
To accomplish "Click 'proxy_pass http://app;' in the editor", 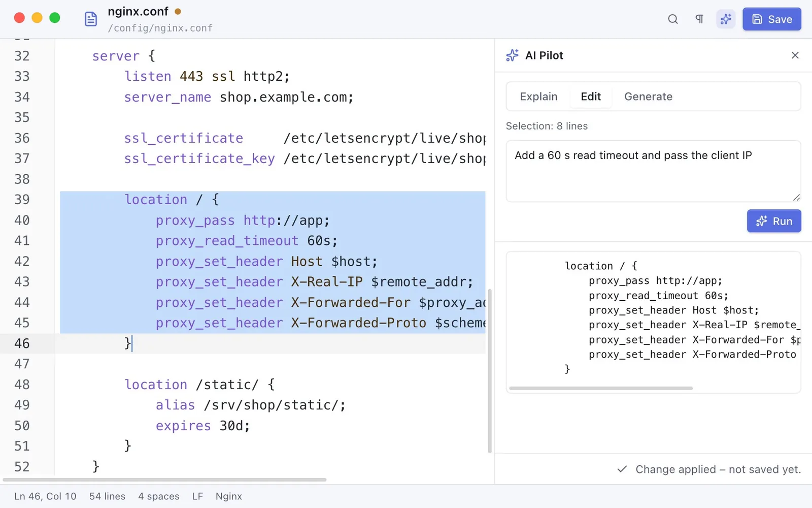I will [243, 220].
